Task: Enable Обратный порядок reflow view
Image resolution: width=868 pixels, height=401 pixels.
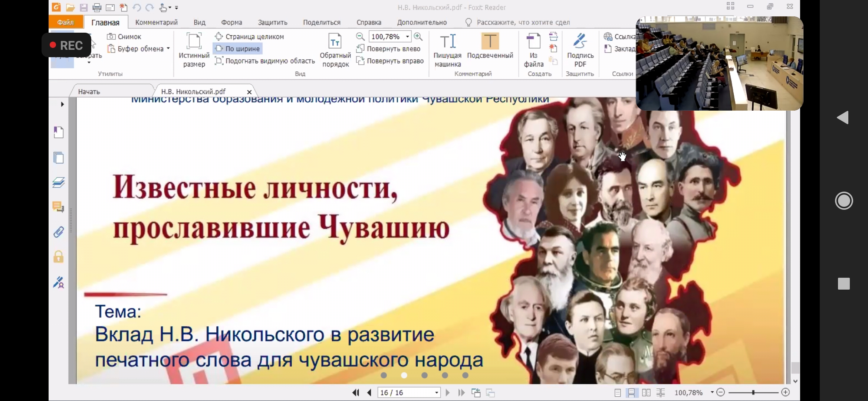Action: (x=335, y=50)
